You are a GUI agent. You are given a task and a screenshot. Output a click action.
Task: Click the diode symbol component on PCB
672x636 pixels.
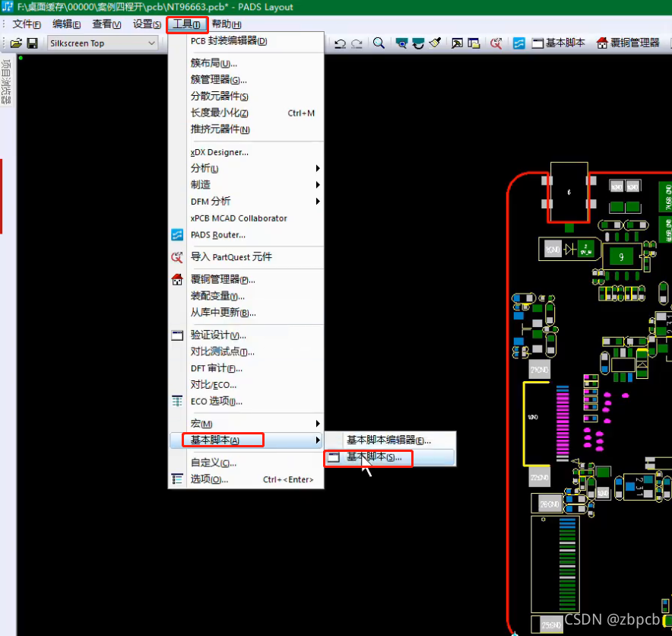click(569, 249)
